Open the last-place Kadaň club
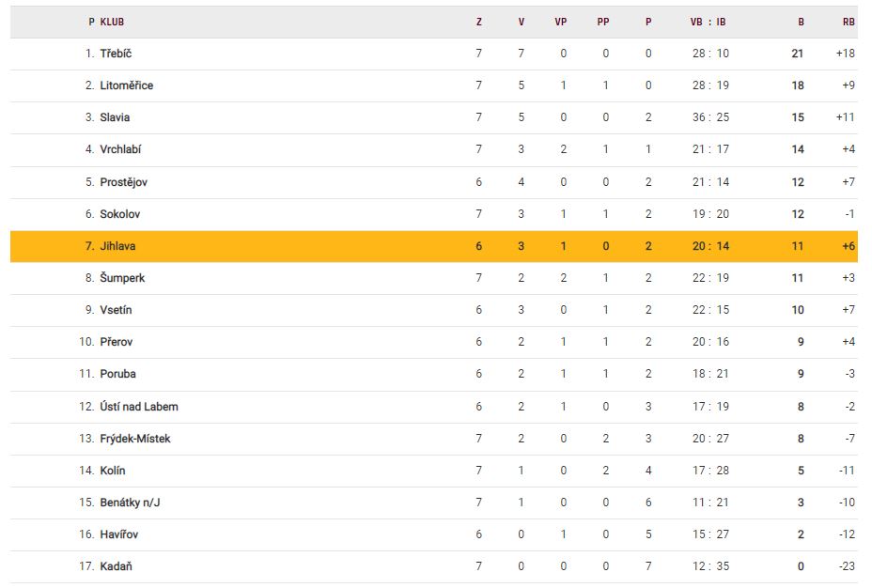The height and width of the screenshot is (588, 872). tap(115, 566)
